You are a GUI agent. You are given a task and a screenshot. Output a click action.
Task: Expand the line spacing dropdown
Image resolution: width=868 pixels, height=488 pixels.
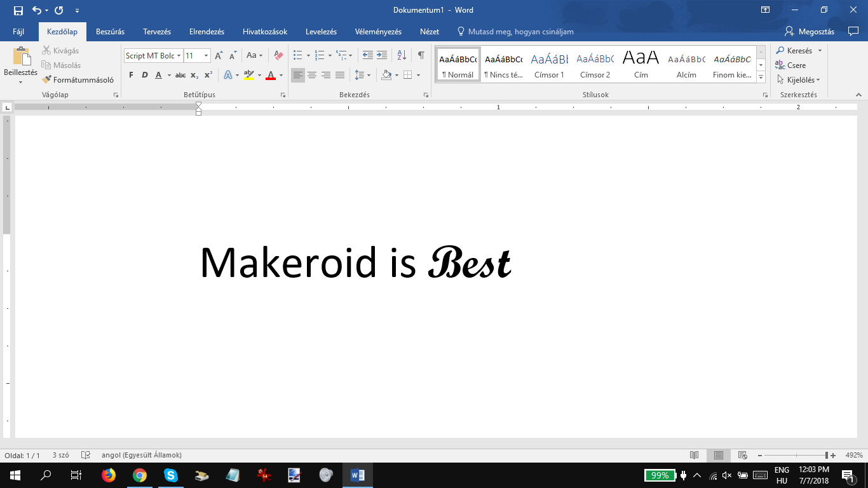(x=369, y=75)
